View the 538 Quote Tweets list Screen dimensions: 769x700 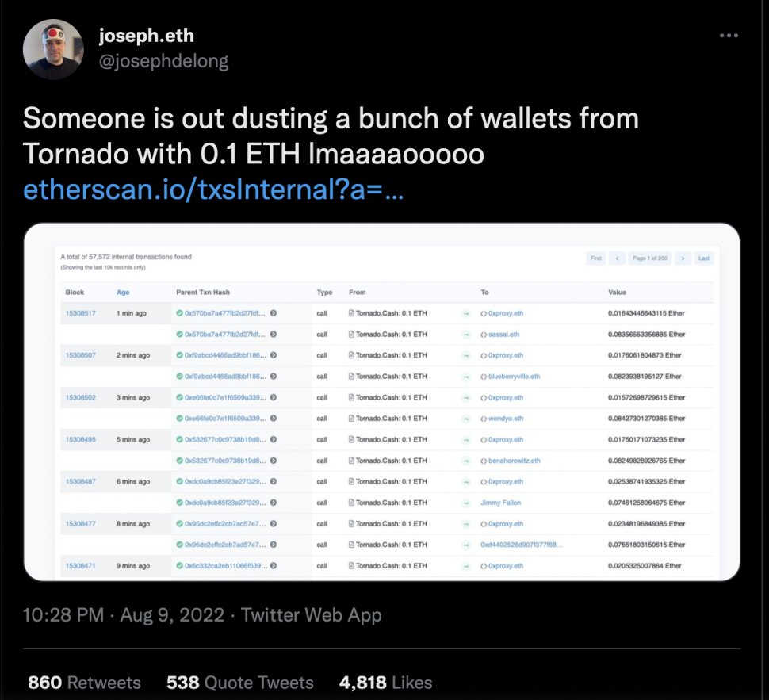(239, 682)
